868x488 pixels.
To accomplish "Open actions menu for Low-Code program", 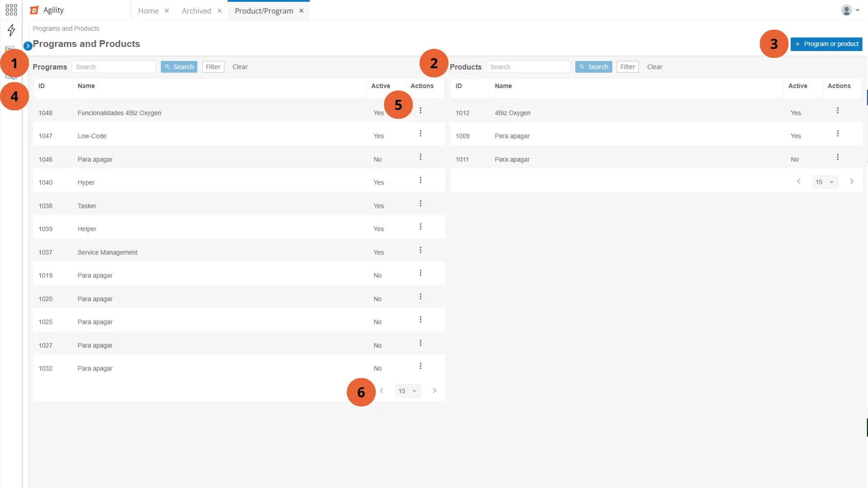I will pyautogui.click(x=420, y=134).
